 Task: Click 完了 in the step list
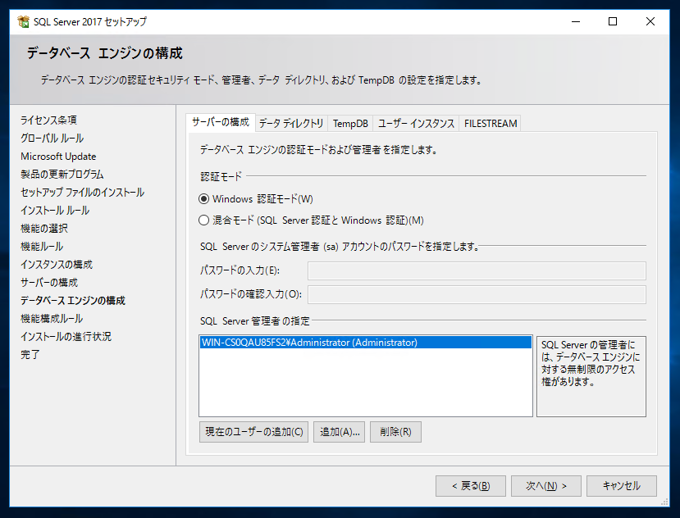pyautogui.click(x=30, y=354)
